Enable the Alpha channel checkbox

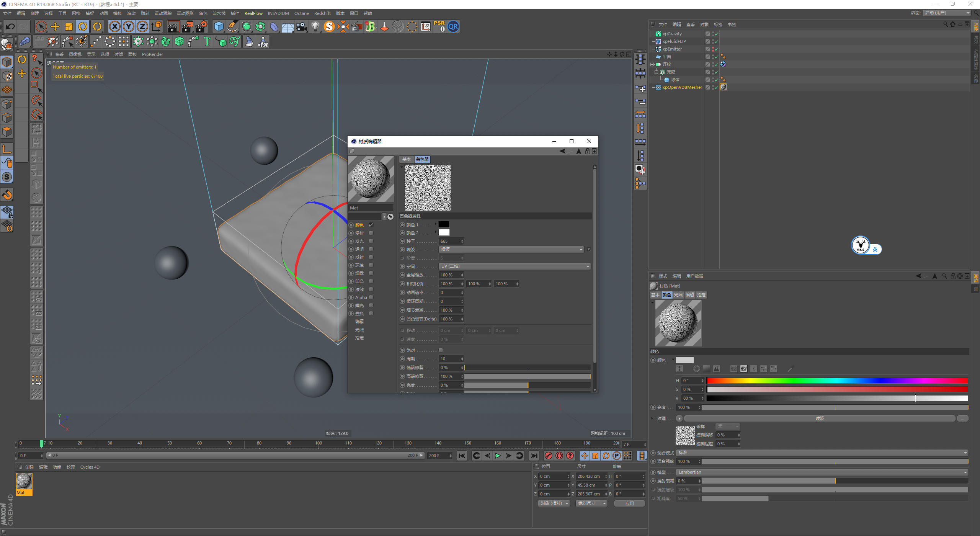pos(371,297)
